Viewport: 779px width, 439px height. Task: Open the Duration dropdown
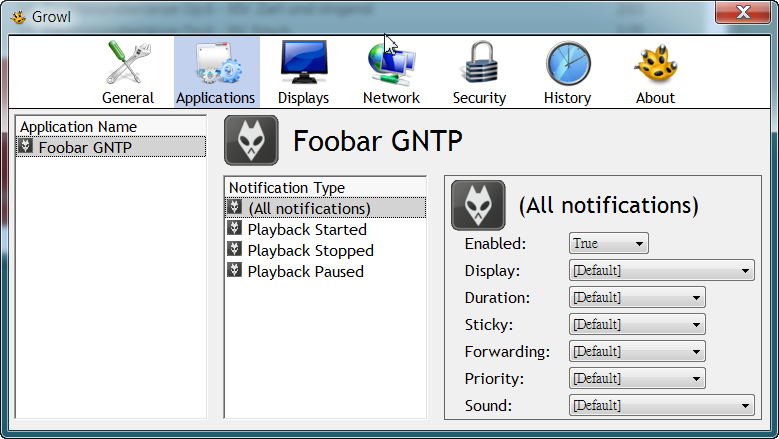[637, 297]
